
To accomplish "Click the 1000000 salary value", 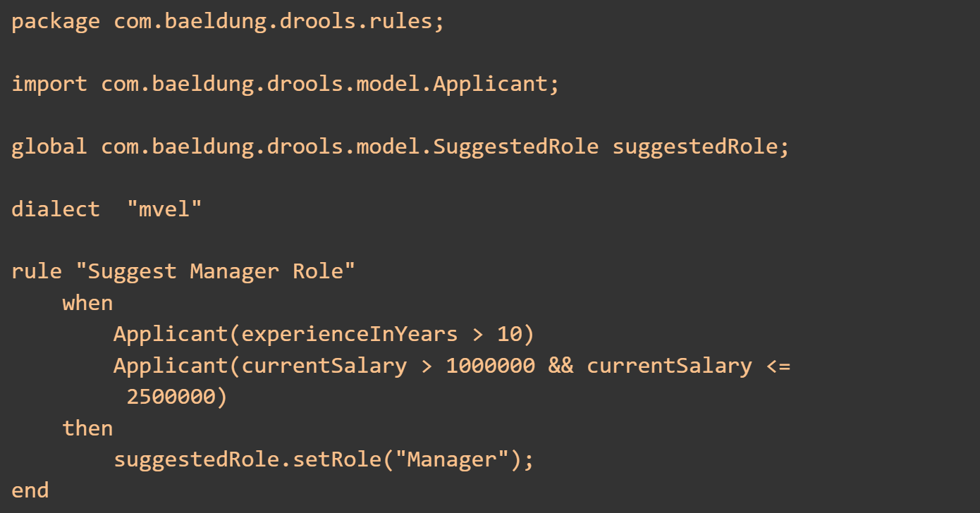I will click(490, 366).
